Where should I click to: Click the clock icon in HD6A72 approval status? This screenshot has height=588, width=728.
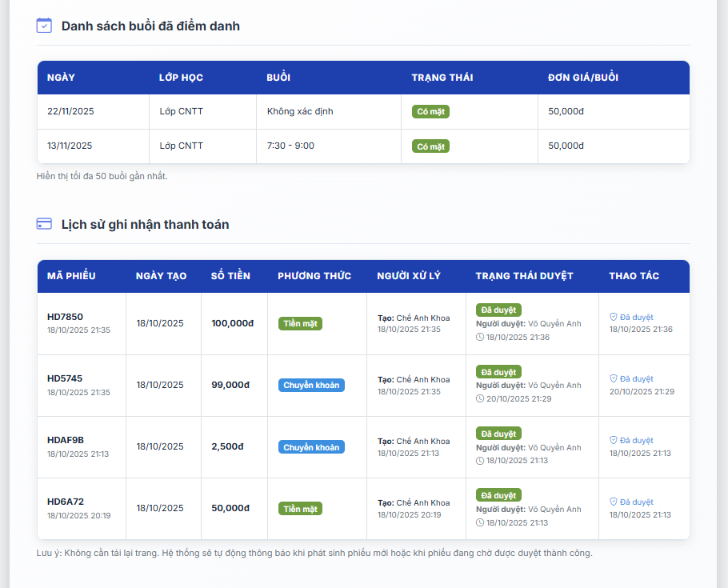pos(480,522)
